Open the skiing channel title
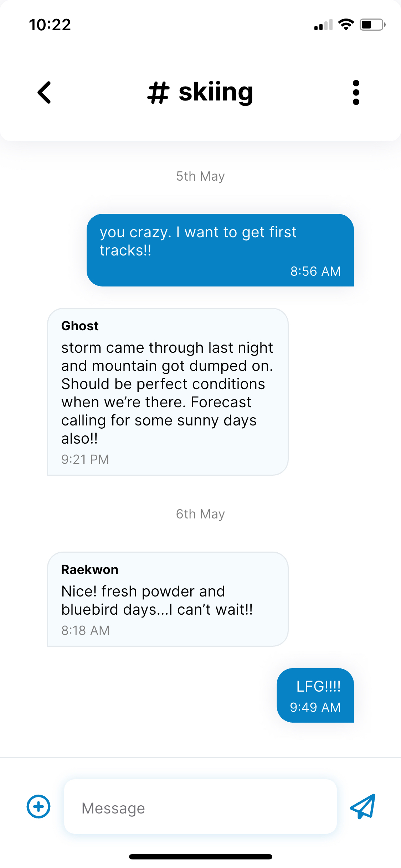The width and height of the screenshot is (401, 868). 200,93
